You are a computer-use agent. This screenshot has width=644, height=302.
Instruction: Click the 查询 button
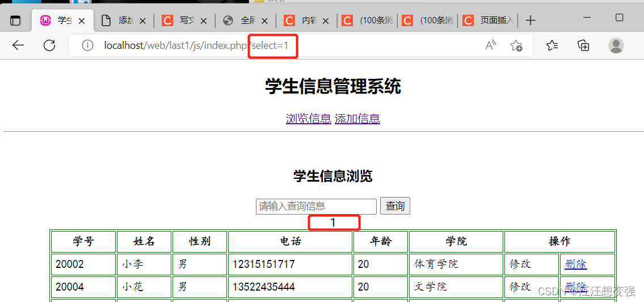[395, 206]
